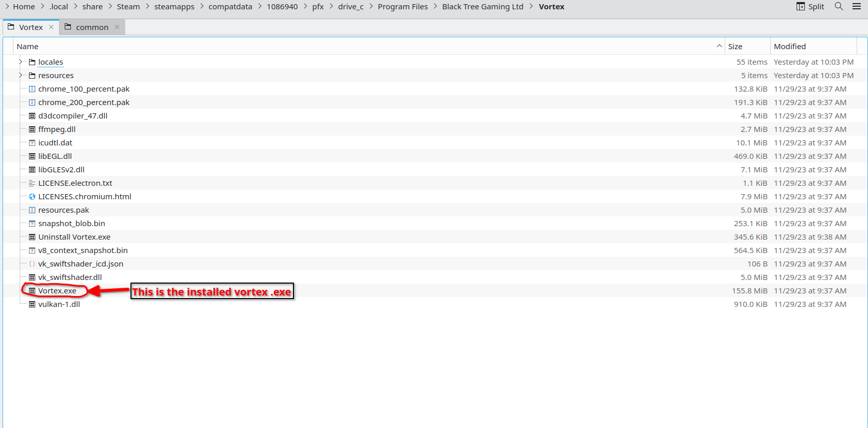Select the d3dcompiler_47.dll file name
868x428 pixels.
pos(73,116)
